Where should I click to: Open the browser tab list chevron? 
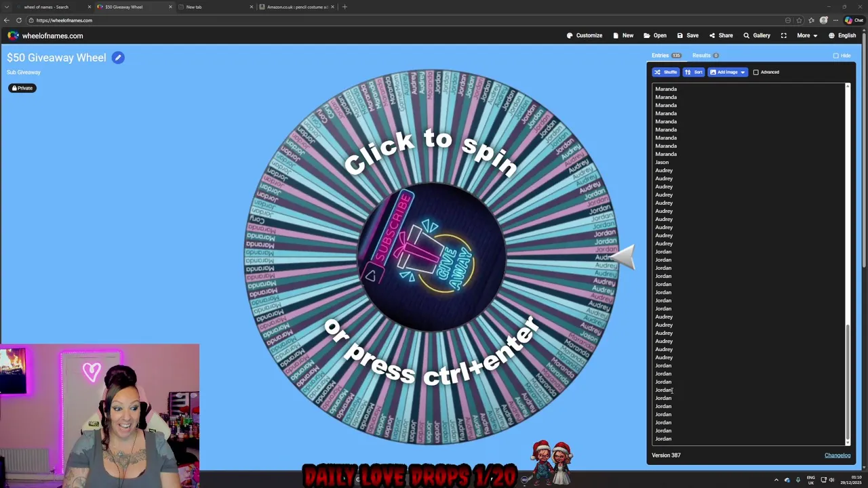point(7,7)
